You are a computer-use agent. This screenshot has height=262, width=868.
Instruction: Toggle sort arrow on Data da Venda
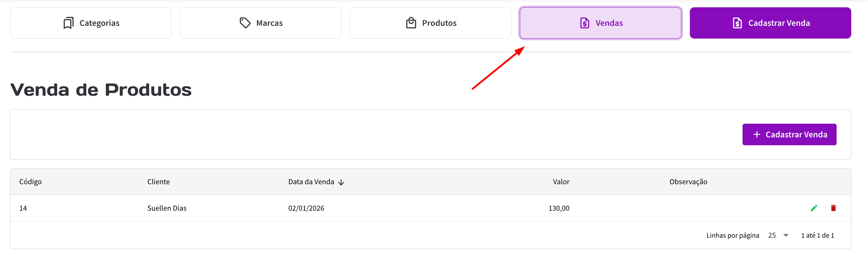pos(341,182)
